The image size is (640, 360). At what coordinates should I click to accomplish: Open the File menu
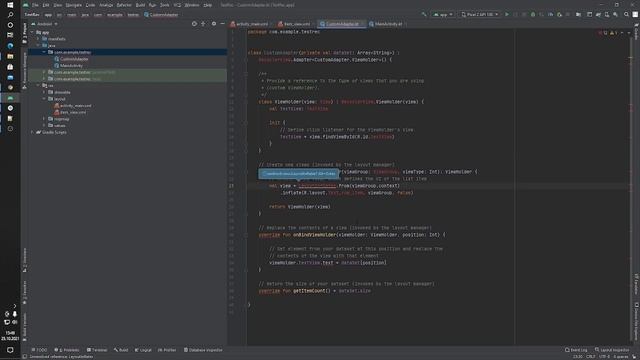[36, 5]
